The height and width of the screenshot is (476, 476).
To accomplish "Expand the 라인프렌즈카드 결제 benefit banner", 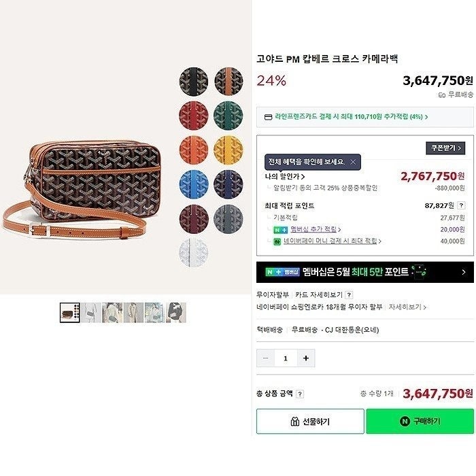I will click(x=365, y=117).
